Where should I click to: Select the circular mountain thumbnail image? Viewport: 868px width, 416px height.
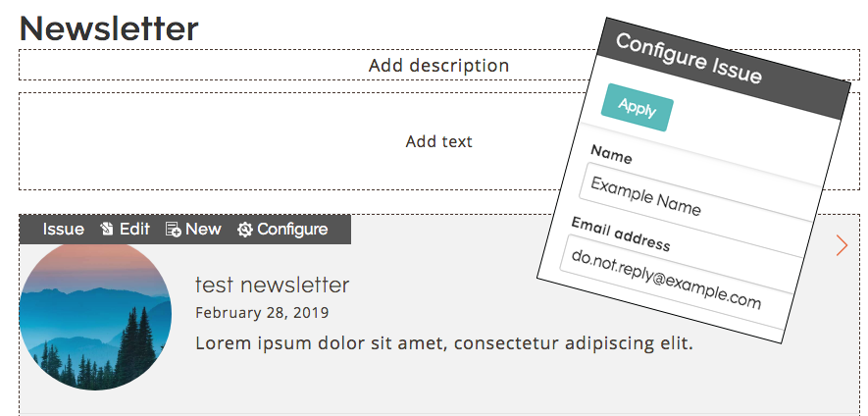(x=95, y=315)
